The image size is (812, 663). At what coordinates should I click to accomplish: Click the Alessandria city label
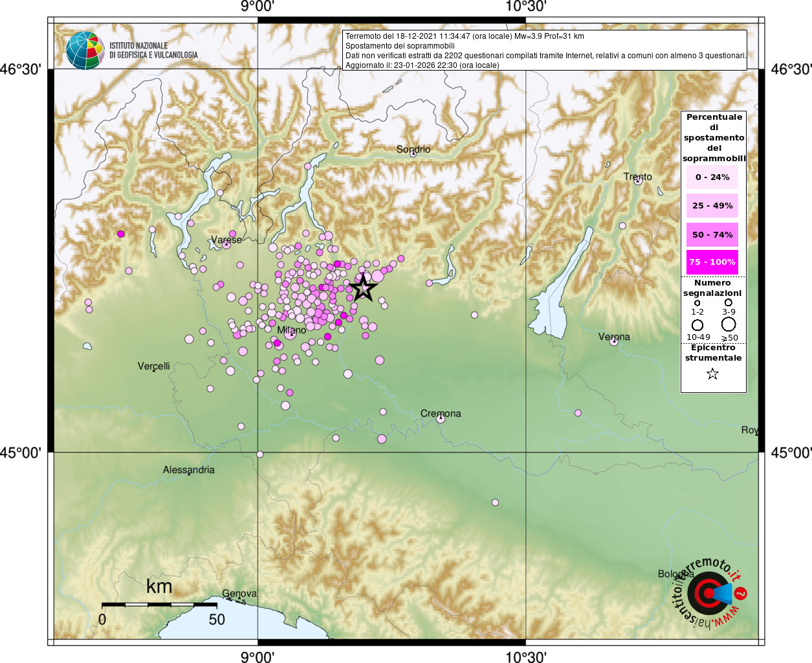188,470
